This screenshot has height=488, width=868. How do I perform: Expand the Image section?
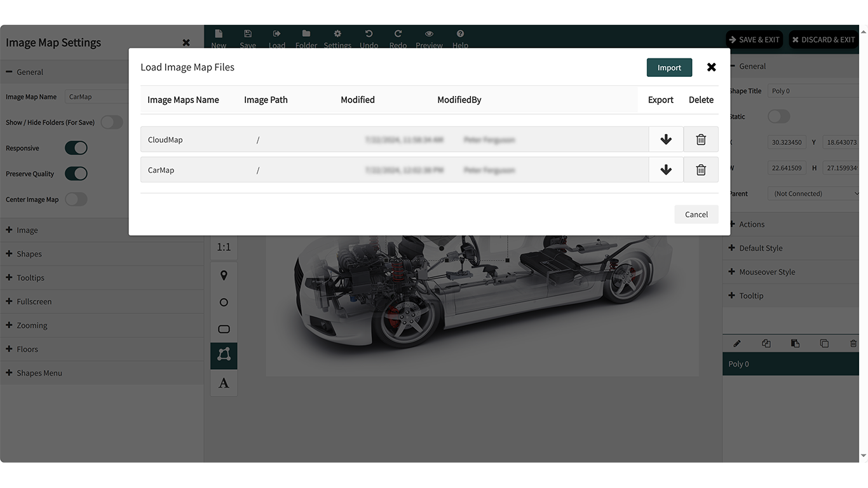pyautogui.click(x=102, y=230)
